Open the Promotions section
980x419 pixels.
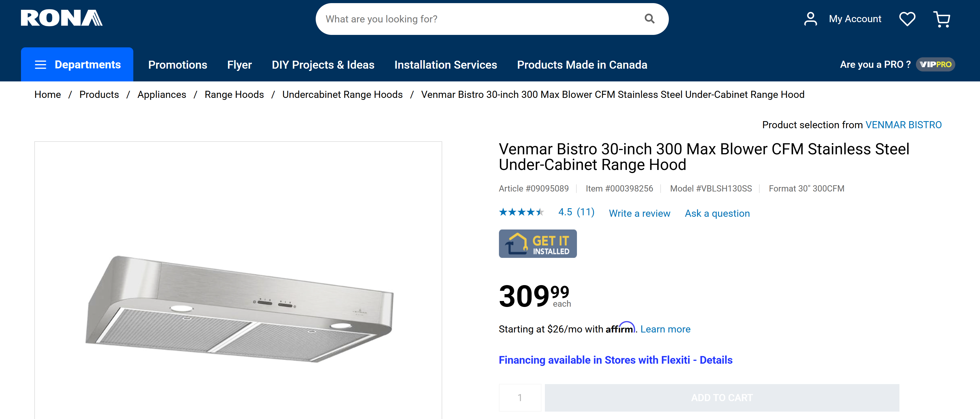click(177, 64)
